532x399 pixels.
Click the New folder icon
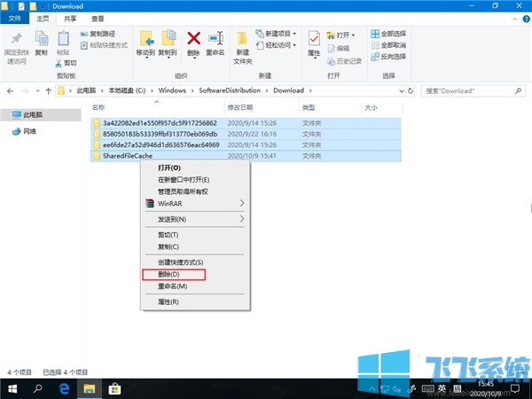[242, 38]
